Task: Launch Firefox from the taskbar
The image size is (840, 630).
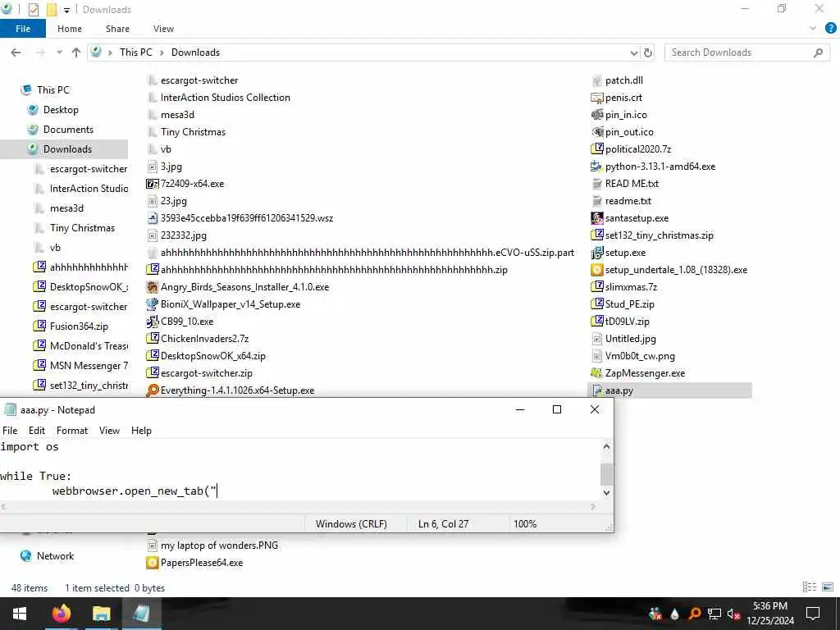Action: [61, 614]
